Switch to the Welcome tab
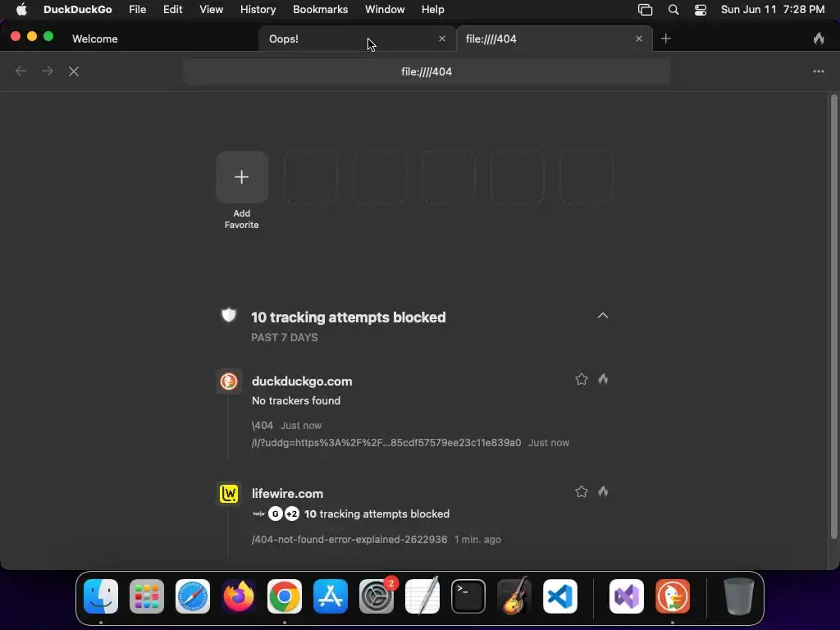840x630 pixels. tap(95, 39)
